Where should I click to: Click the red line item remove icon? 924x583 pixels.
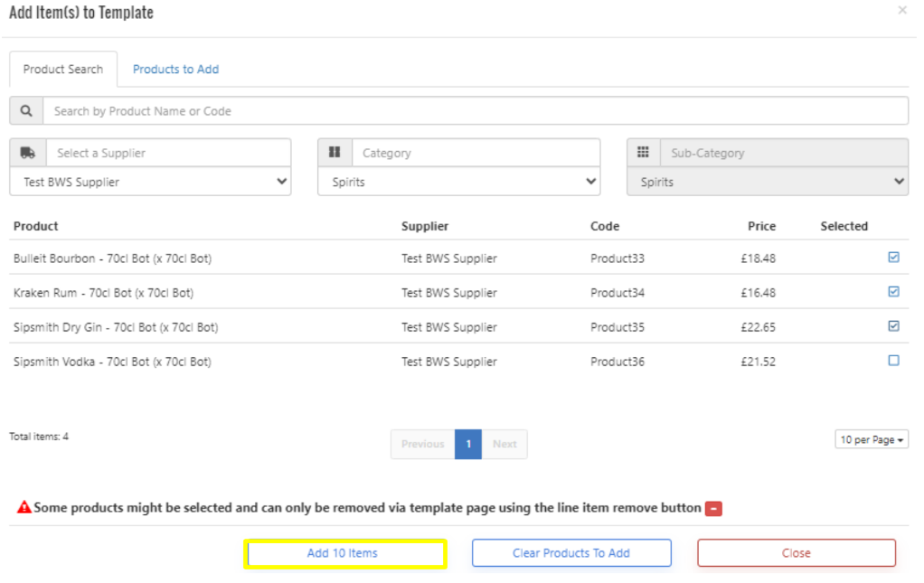click(x=713, y=509)
